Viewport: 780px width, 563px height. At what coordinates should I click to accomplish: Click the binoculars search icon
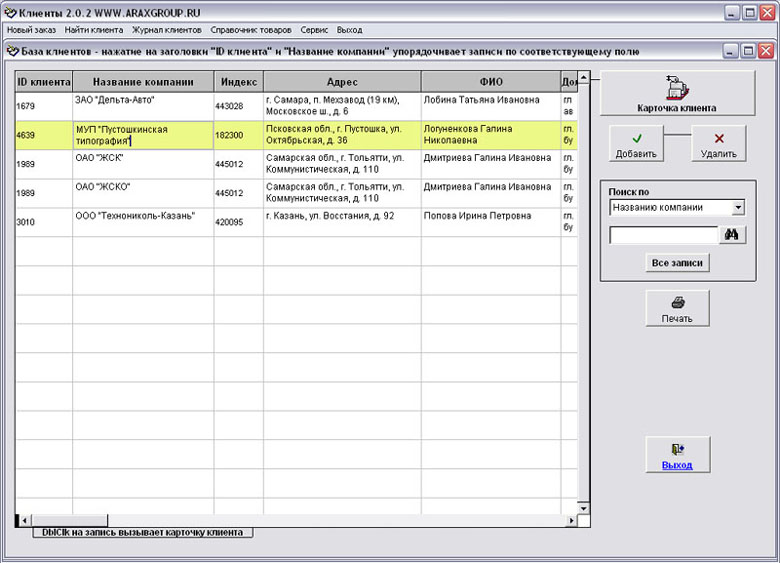(x=732, y=234)
